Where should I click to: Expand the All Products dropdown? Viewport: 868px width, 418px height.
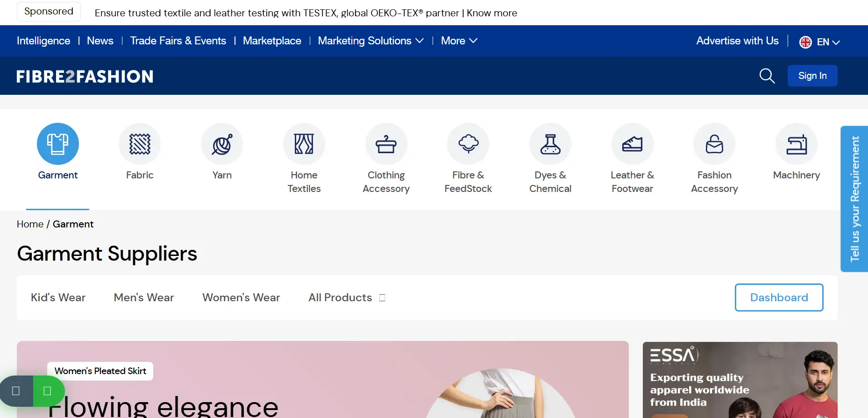347,298
